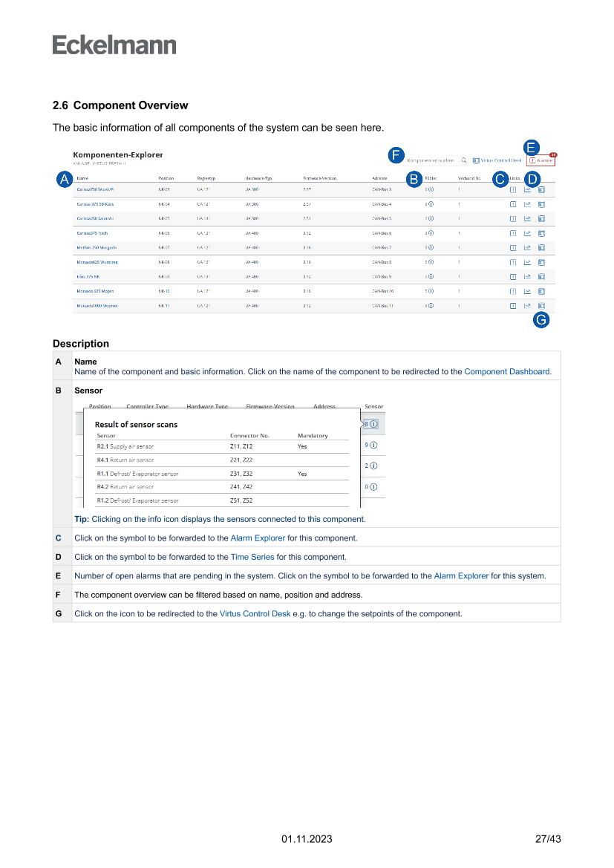Click alarm icon in Methos 250 Margarin row

click(x=513, y=248)
